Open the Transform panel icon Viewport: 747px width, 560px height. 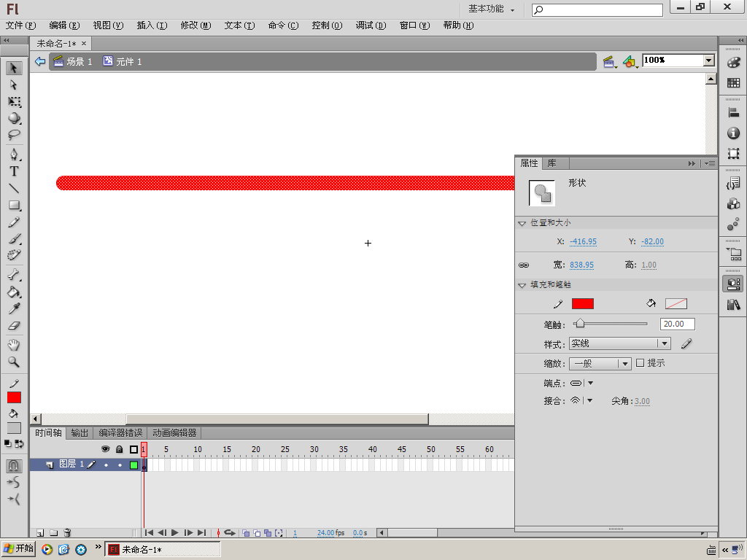[734, 154]
